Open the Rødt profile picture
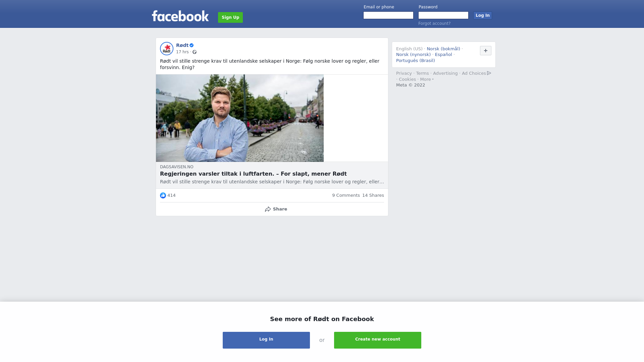 pos(167,49)
